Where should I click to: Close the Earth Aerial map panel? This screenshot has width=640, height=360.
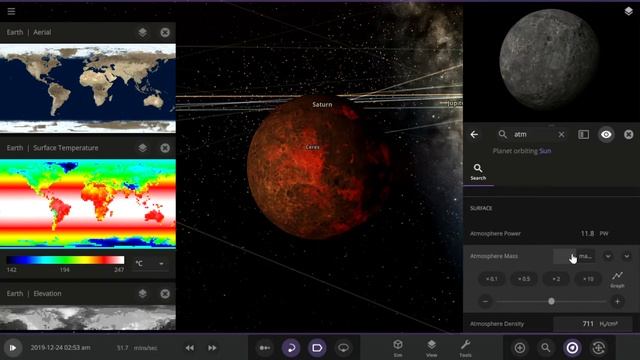165,32
